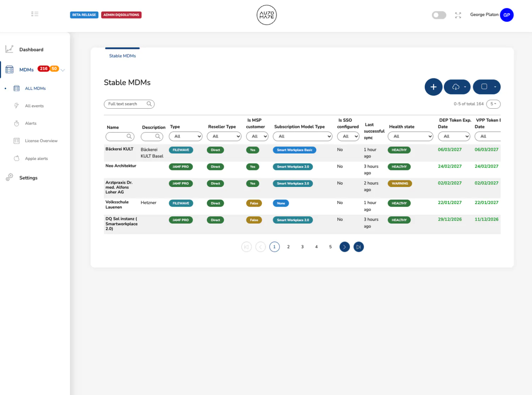The height and width of the screenshot is (395, 532).
Task: Click the License Overview list icon
Action: coord(16,141)
